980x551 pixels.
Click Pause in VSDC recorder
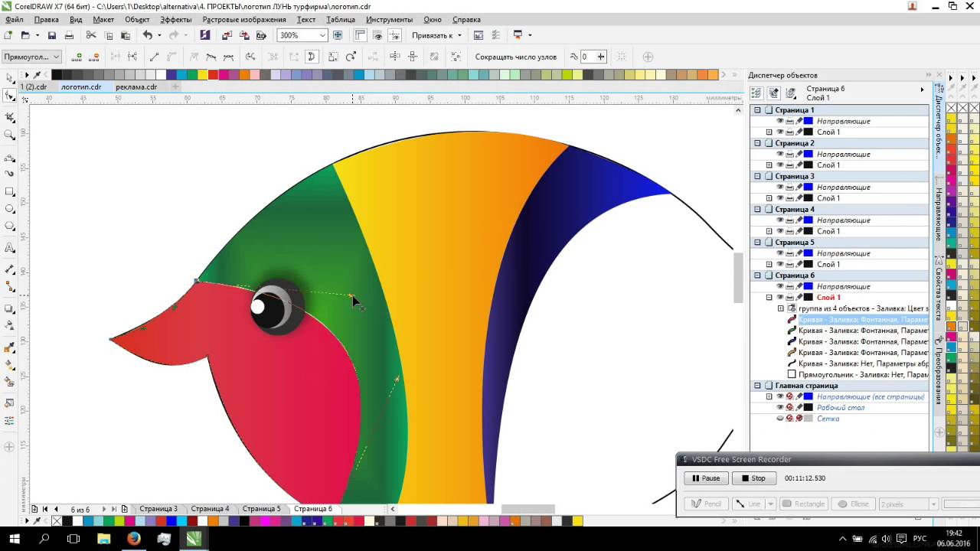706,478
